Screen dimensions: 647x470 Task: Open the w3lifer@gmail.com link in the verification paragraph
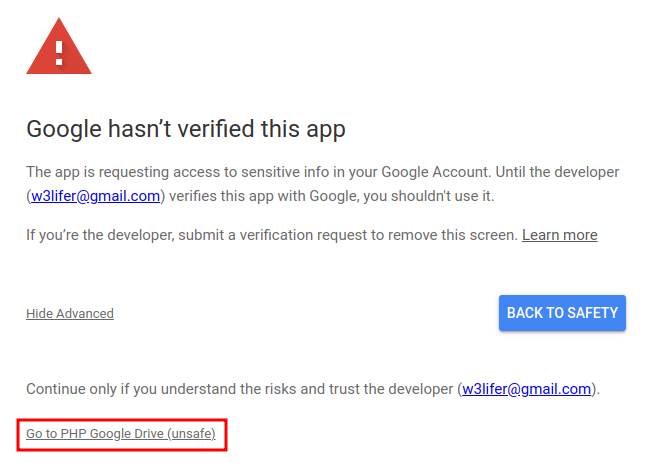[x=95, y=196]
